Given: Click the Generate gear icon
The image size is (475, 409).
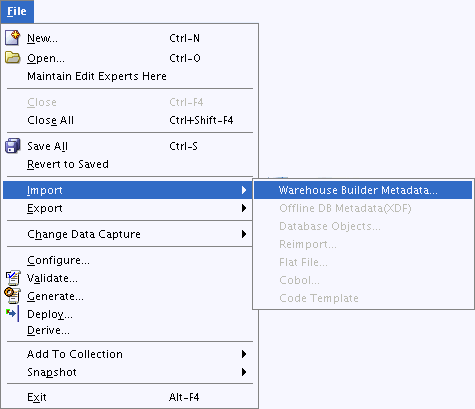Looking at the screenshot, I should [x=13, y=295].
